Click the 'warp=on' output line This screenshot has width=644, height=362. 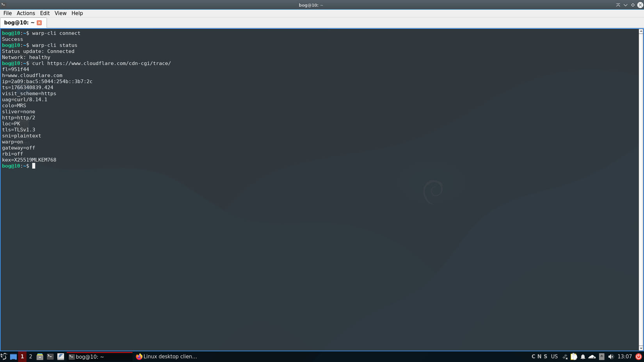(12, 142)
